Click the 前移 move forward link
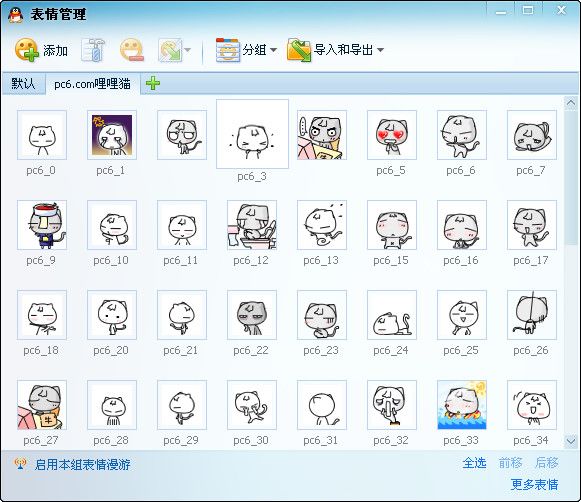This screenshot has width=581, height=502. point(510,463)
